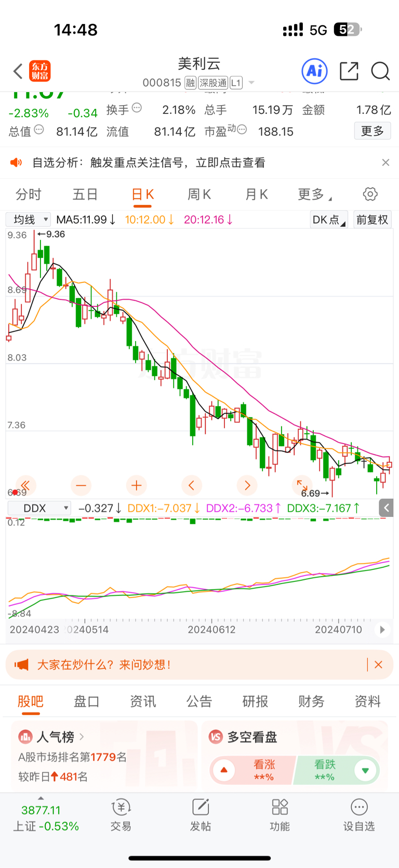399x868 pixels.
Task: Tap the 20240612 date axis label
Action: point(211,630)
